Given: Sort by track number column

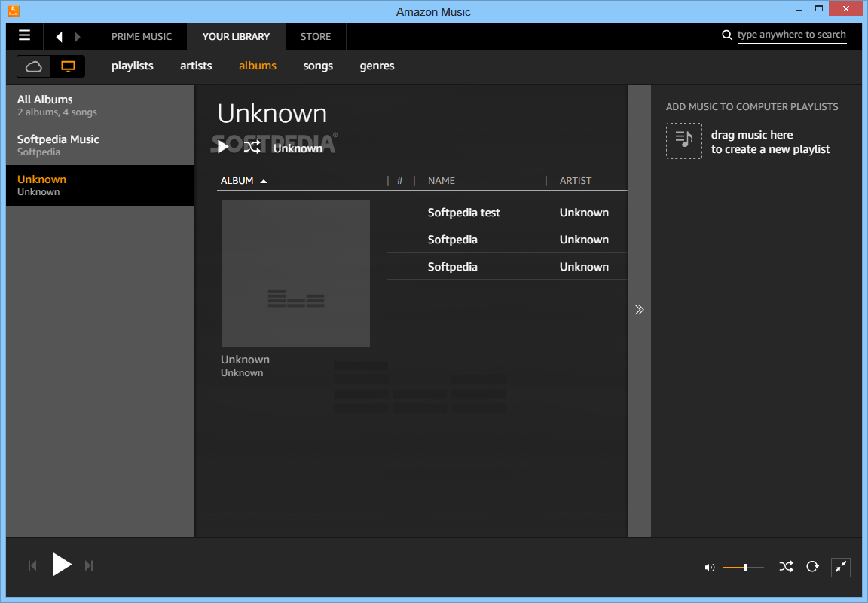Looking at the screenshot, I should [399, 180].
